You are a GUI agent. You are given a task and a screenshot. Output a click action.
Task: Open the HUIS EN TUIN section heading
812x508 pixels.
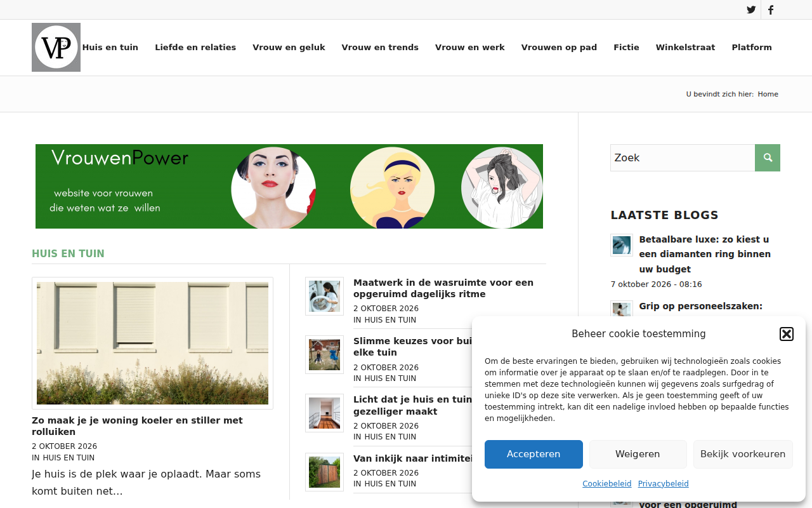coord(68,254)
